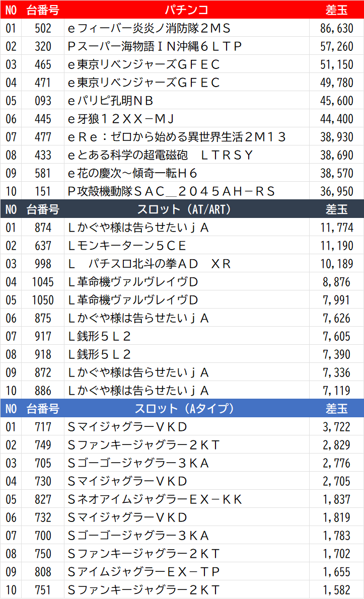Click machine number 433 cell

[x=43, y=155]
